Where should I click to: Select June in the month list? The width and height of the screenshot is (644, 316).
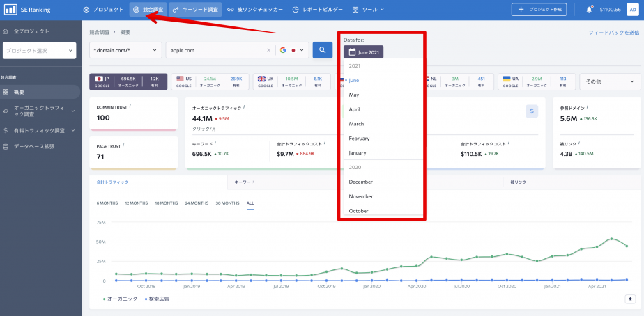pyautogui.click(x=354, y=81)
